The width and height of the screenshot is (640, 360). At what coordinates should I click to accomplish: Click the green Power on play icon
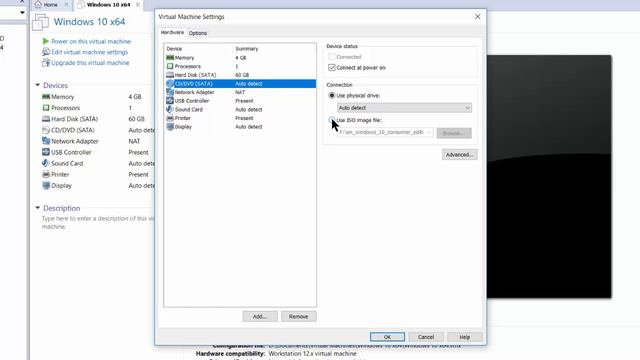[x=46, y=41]
